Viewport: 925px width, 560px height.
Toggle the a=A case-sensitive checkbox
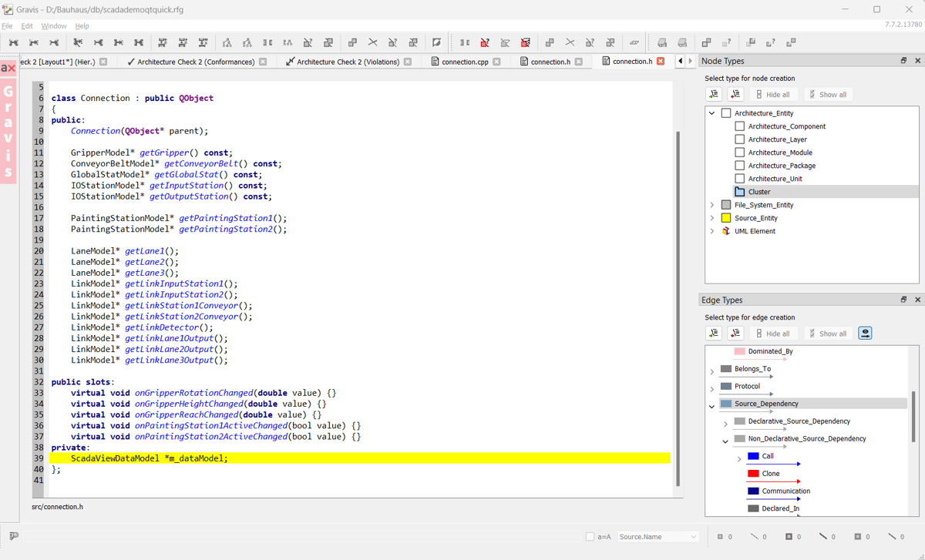tap(590, 537)
